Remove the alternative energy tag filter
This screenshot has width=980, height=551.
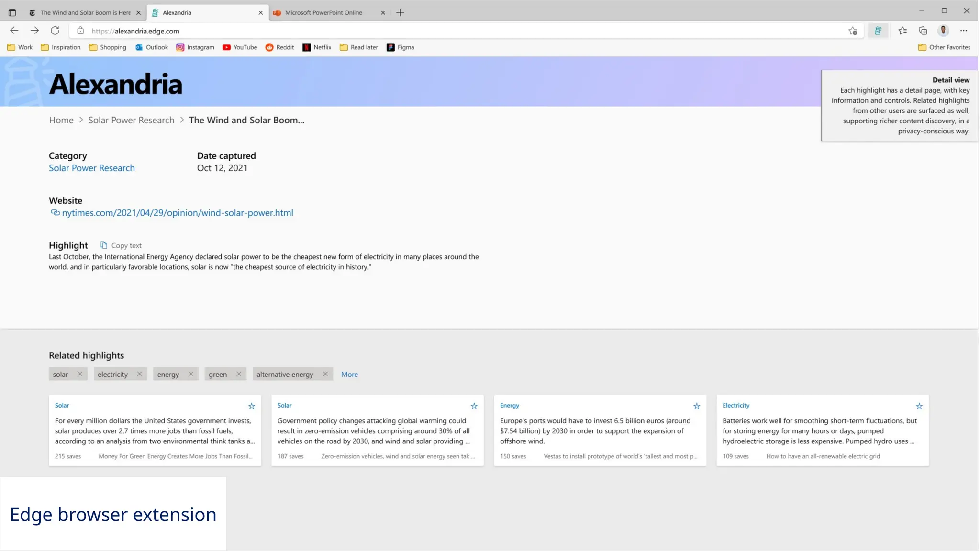tap(325, 374)
